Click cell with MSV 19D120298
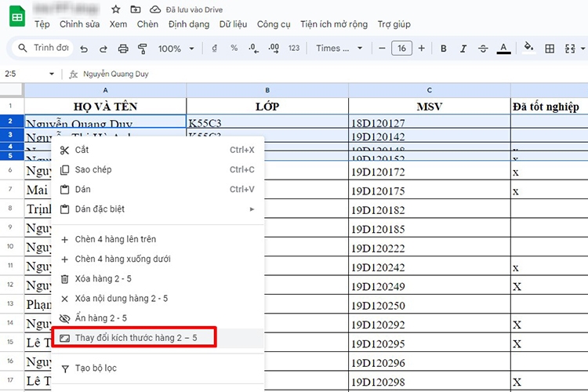Screen dimensions: 588x392 [430, 381]
